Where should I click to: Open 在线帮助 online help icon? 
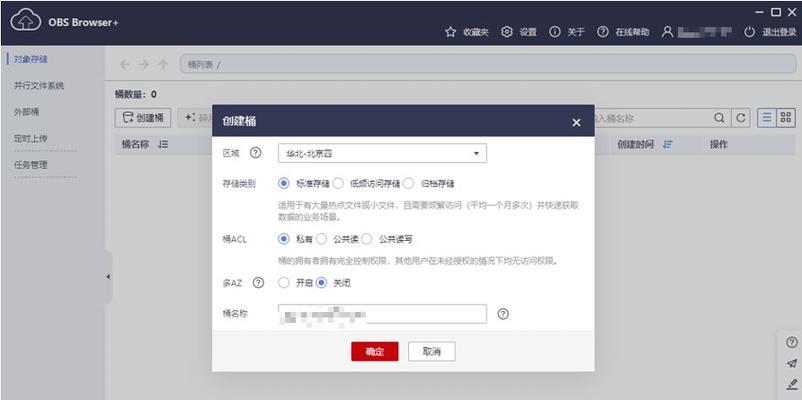click(603, 32)
